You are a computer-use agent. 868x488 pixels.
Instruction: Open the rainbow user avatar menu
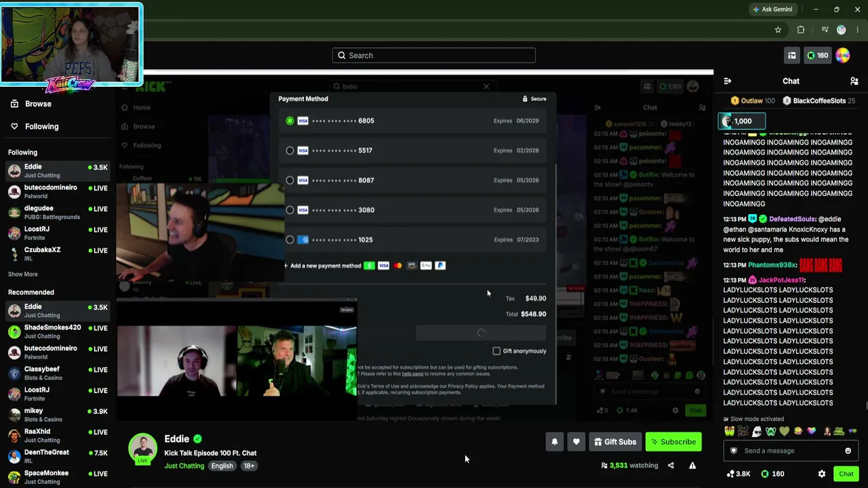843,56
